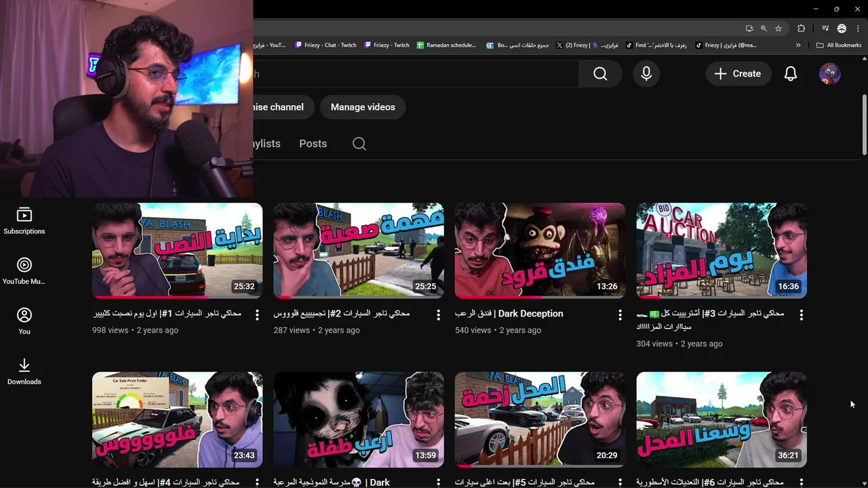Open video title for car dealer #1
Image resolution: width=868 pixels, height=488 pixels.
click(167, 314)
